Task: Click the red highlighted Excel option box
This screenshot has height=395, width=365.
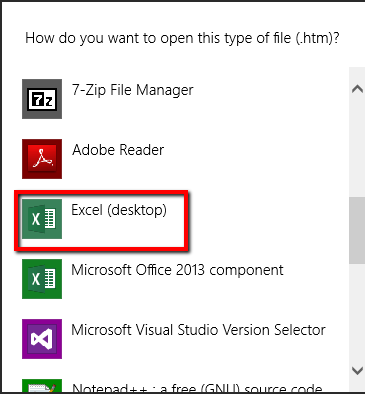Action: (x=101, y=220)
